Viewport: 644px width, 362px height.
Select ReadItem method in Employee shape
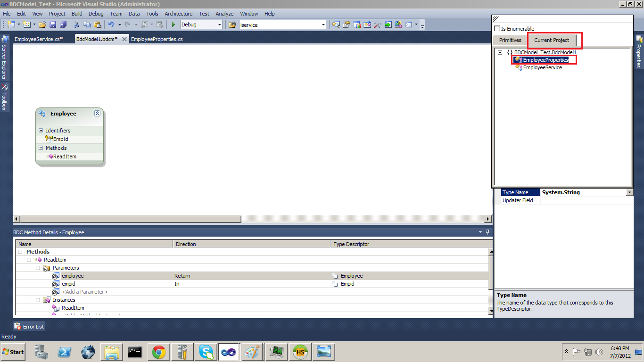point(65,156)
